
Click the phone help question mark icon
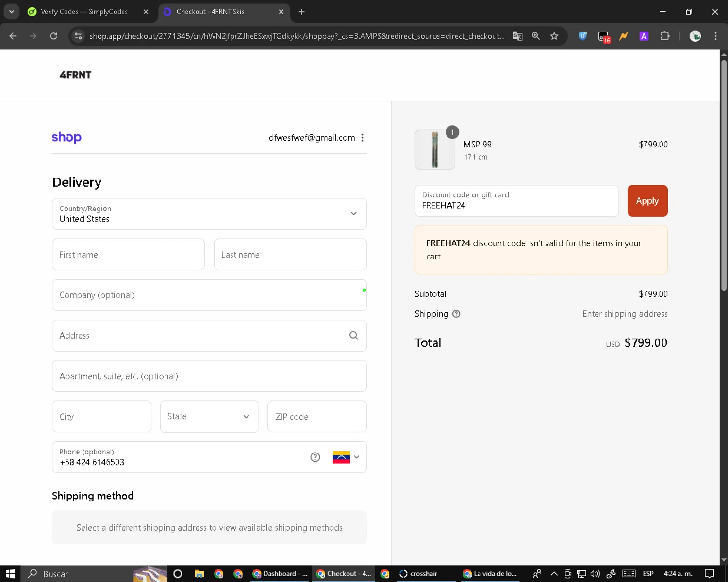point(315,457)
